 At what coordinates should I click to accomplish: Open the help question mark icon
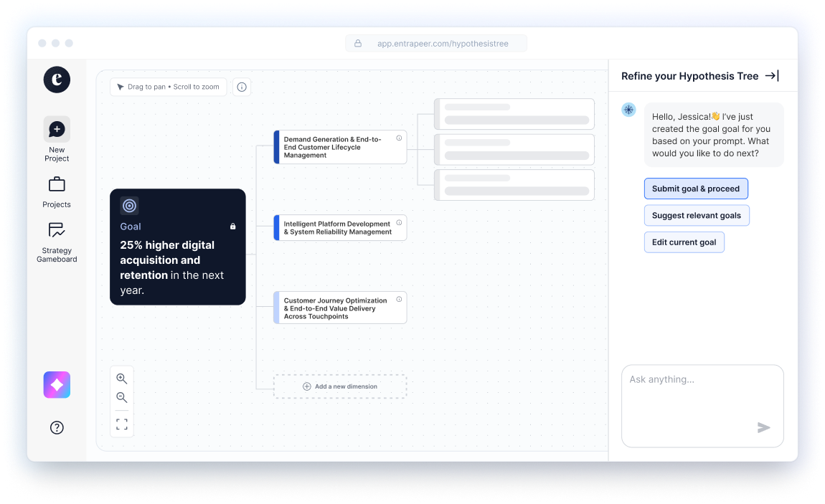pyautogui.click(x=57, y=428)
